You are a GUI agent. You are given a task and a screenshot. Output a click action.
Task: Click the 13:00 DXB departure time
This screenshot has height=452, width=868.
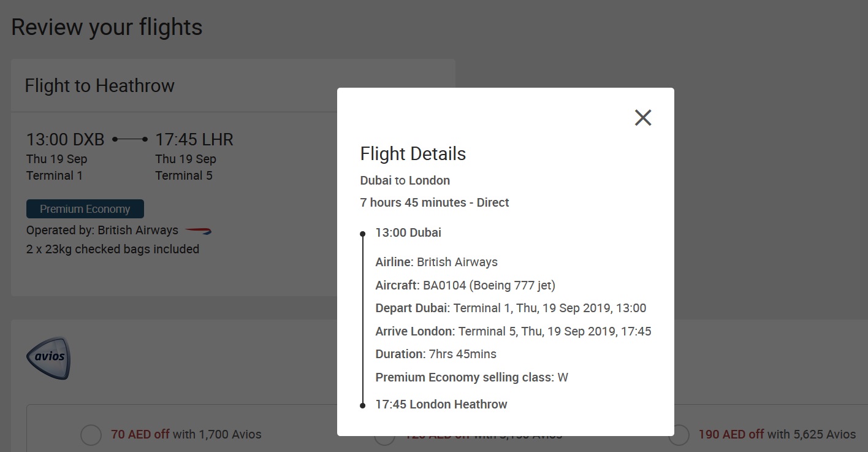pos(65,140)
